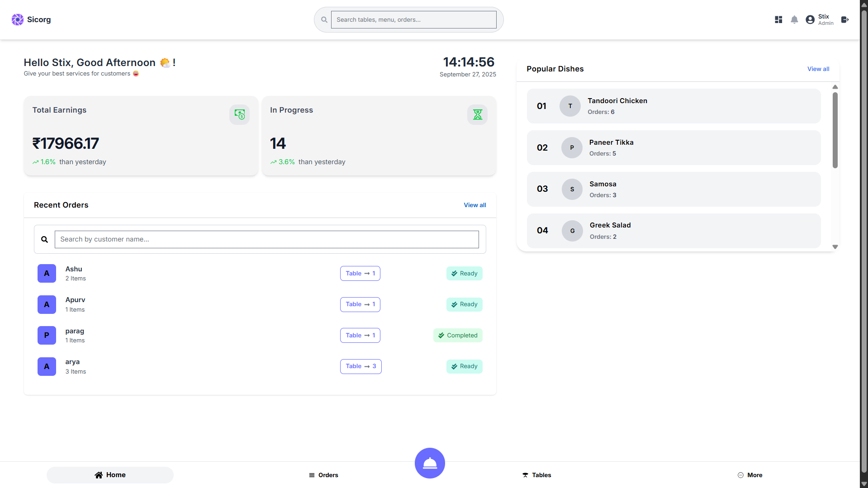
Task: Click parag's Completed status badge
Action: 458,336
